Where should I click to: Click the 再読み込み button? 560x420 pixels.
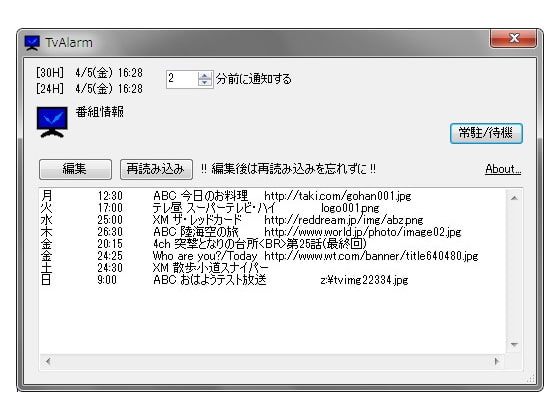(156, 169)
